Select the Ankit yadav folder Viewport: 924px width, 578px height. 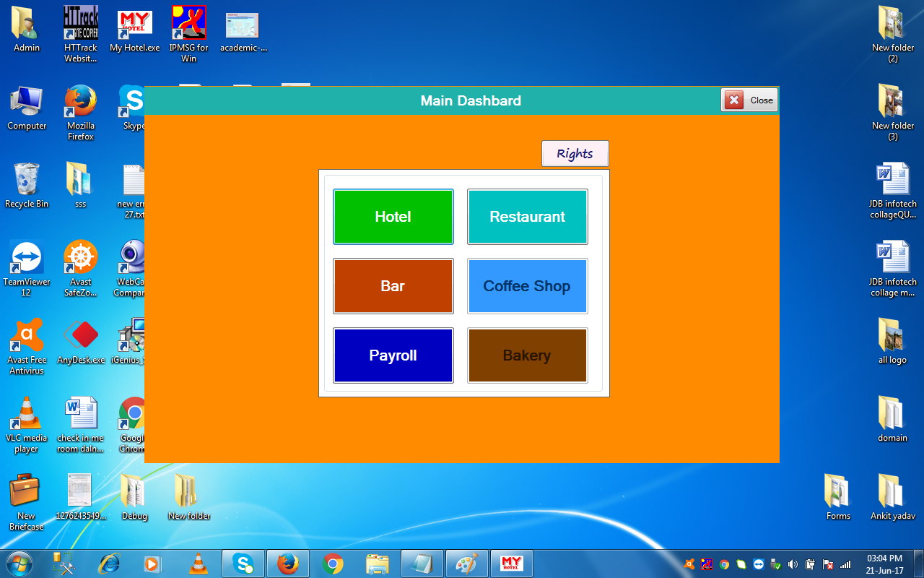(x=893, y=499)
